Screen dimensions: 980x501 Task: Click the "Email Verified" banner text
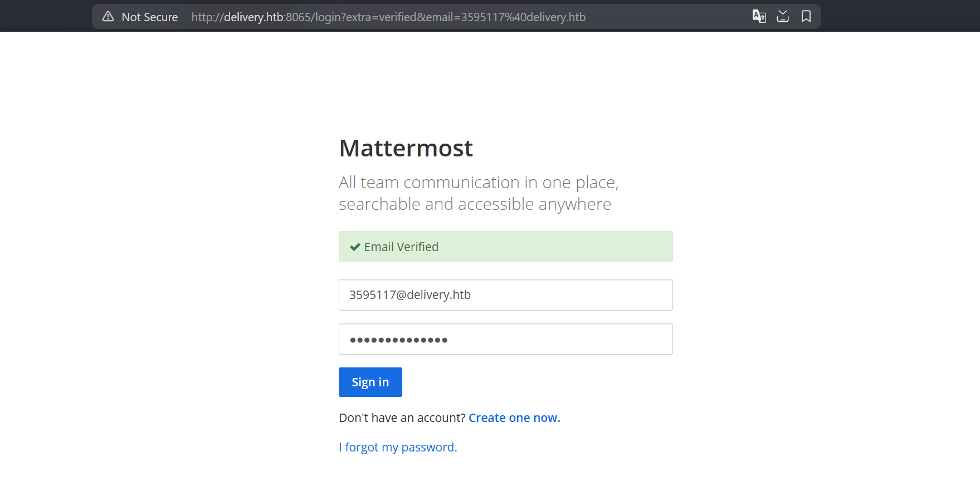(x=401, y=247)
